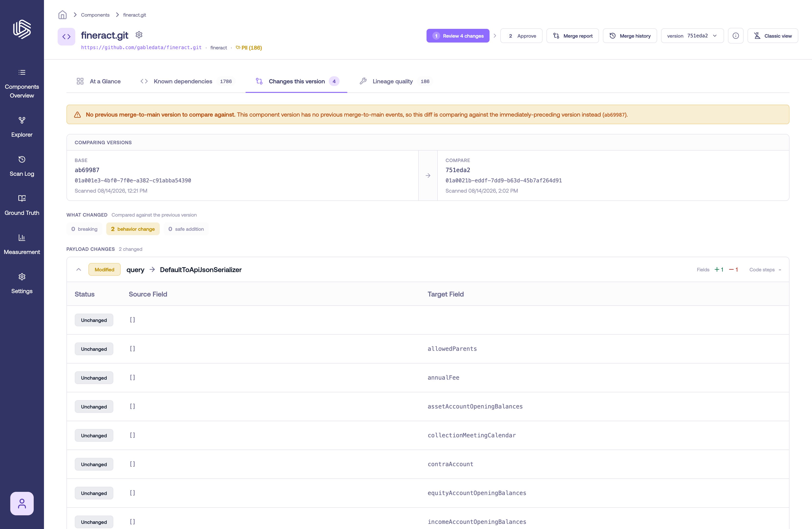Click the fineract project label under title
Image resolution: width=812 pixels, height=529 pixels.
(218, 48)
